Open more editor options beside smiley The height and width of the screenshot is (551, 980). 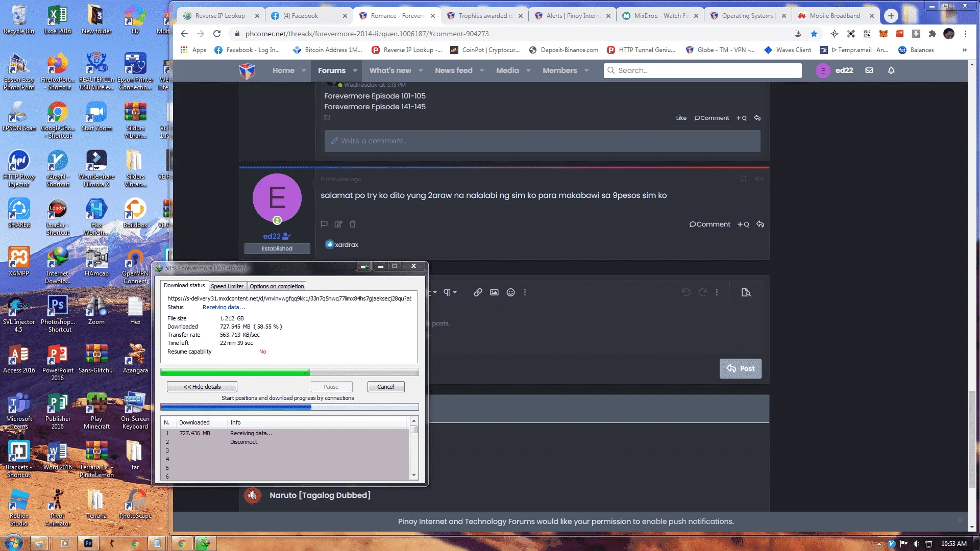[x=525, y=292]
